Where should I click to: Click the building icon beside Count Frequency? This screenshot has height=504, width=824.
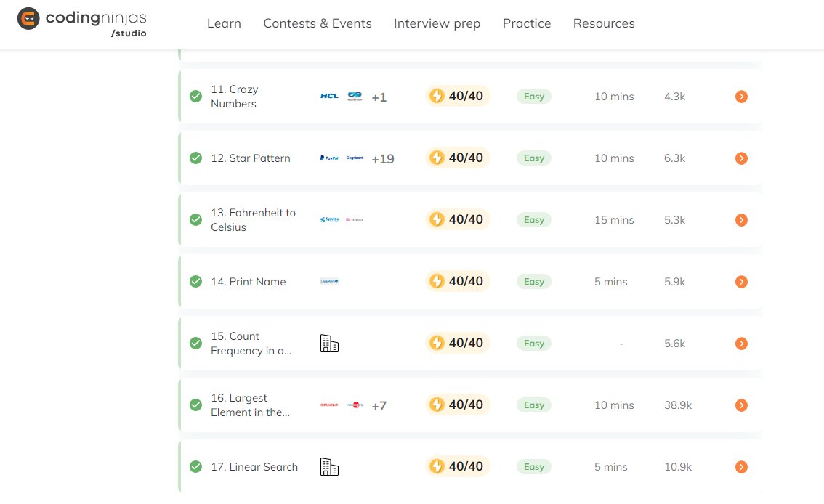pos(329,344)
